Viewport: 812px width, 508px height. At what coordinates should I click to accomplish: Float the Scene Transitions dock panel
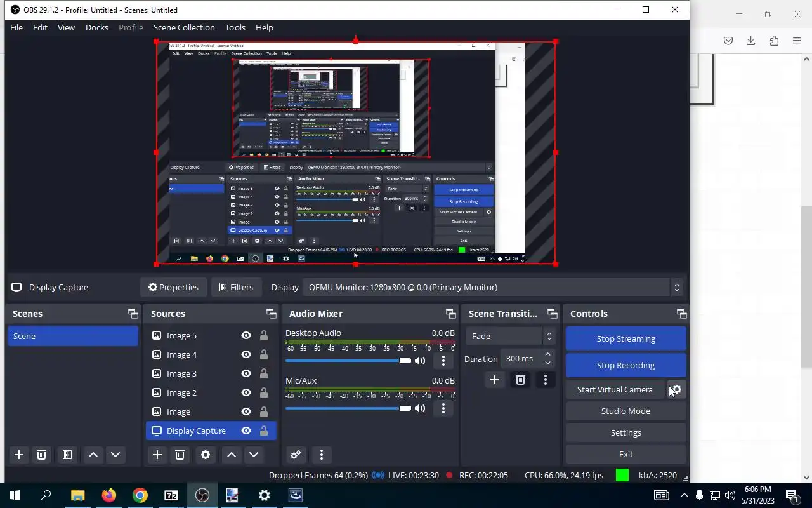(553, 314)
